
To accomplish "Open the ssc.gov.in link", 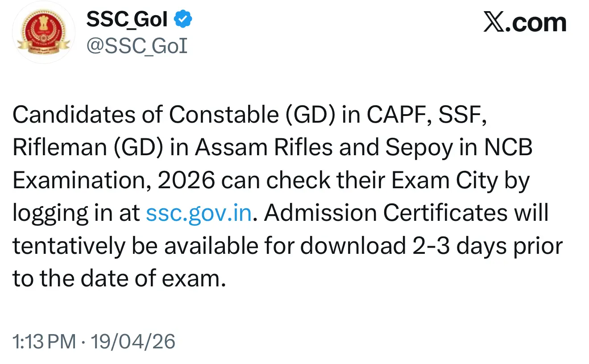I will (199, 213).
